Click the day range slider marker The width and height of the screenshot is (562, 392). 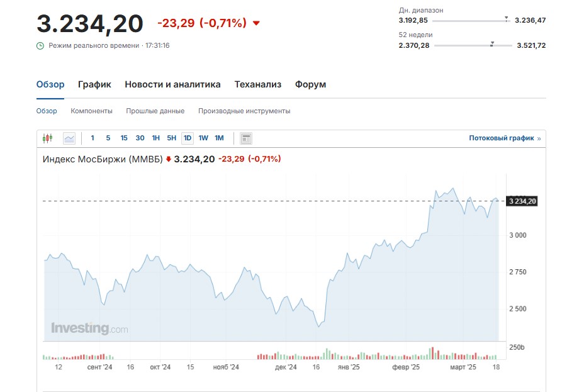pyautogui.click(x=506, y=19)
